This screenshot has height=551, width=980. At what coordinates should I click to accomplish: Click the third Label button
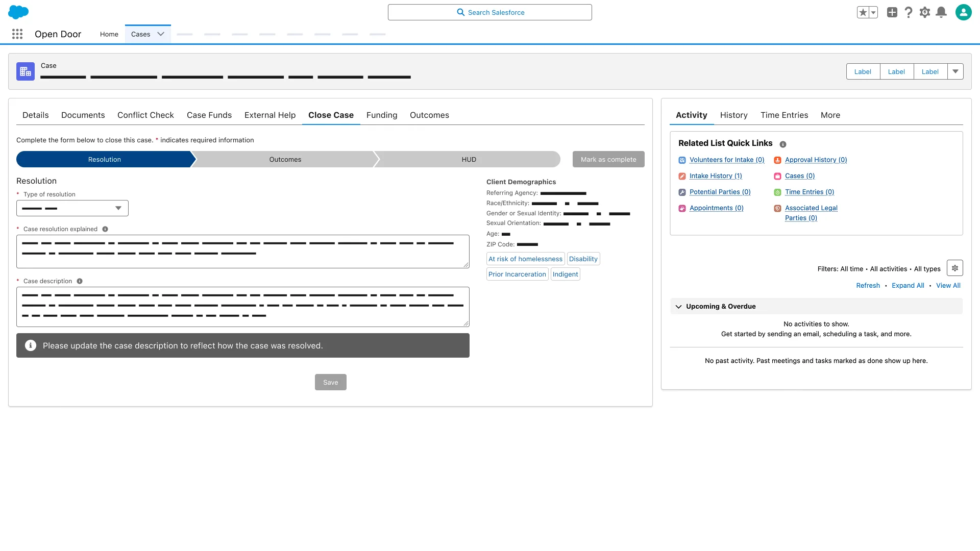[x=930, y=71]
